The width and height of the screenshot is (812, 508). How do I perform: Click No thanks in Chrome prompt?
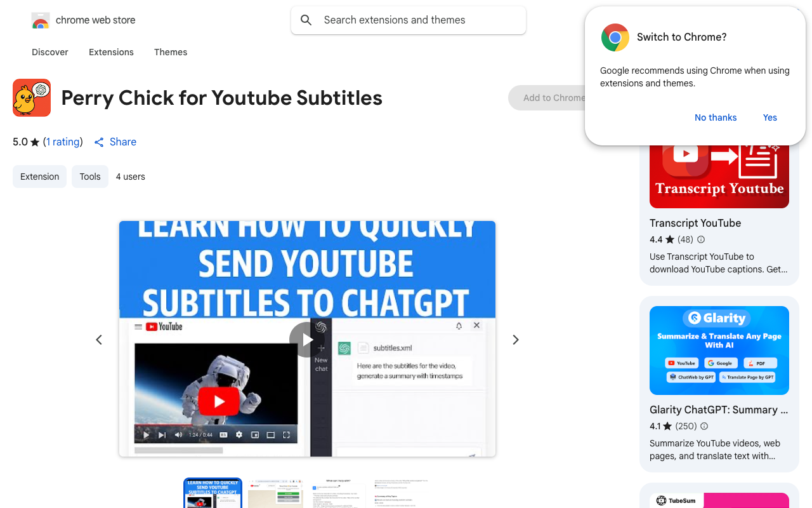click(716, 117)
